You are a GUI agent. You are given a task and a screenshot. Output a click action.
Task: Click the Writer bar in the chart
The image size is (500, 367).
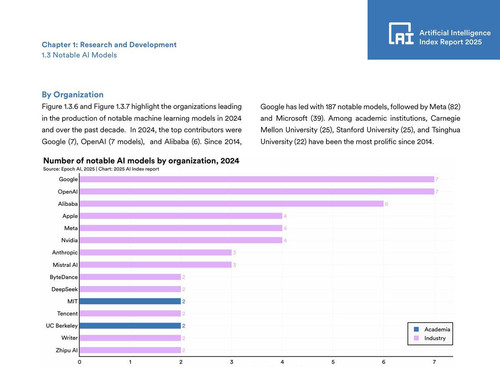click(x=130, y=338)
